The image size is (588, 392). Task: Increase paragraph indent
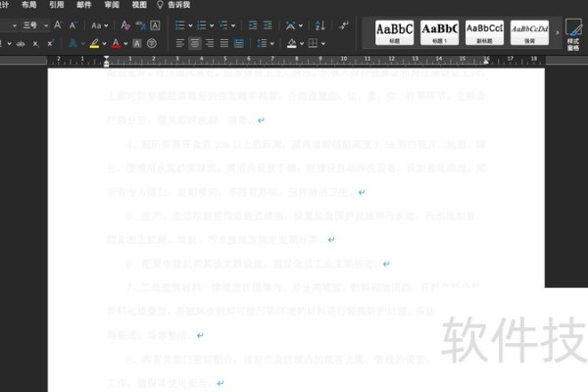click(268, 25)
